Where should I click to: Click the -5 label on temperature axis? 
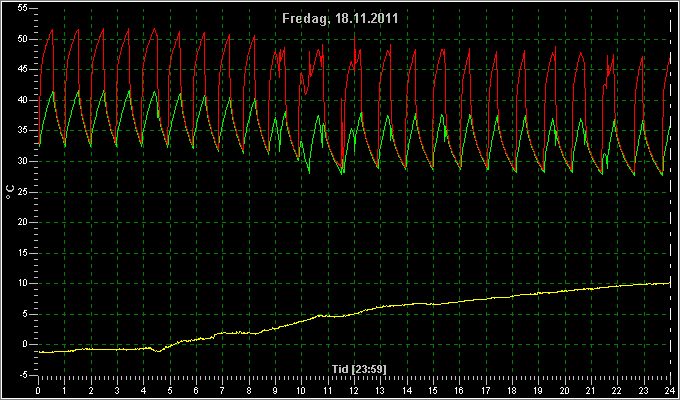tap(22, 375)
